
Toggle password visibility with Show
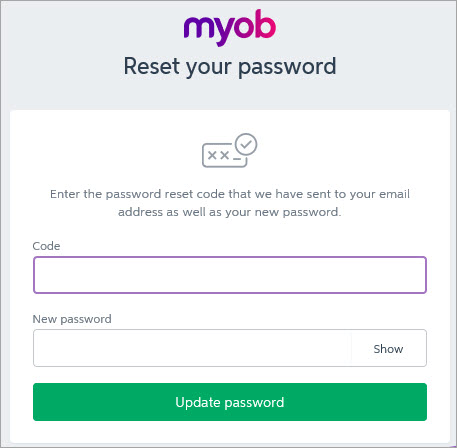tap(388, 349)
